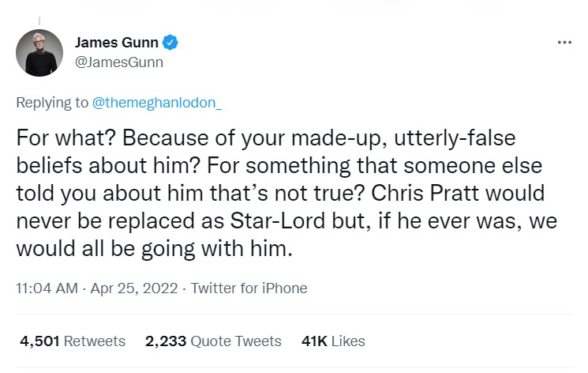The width and height of the screenshot is (588, 373).
Task: Click the James Gunn display name
Action: click(116, 43)
